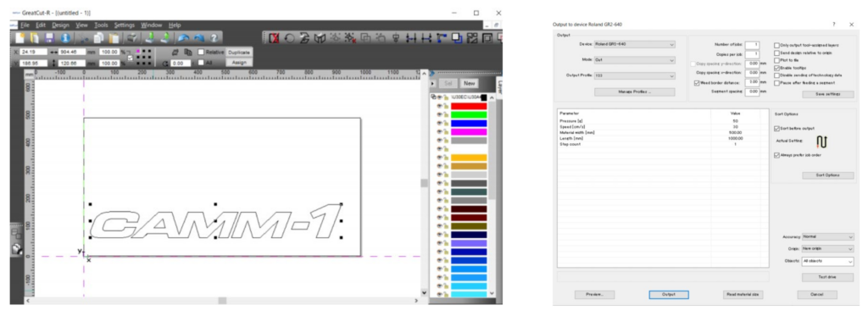
Task: Open the Design menu
Action: coord(61,25)
